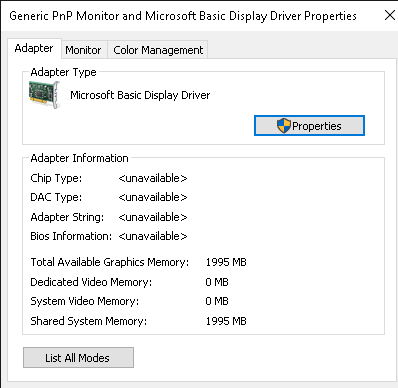Click the DAC Type label
Image resolution: width=398 pixels, height=388 pixels.
click(56, 197)
